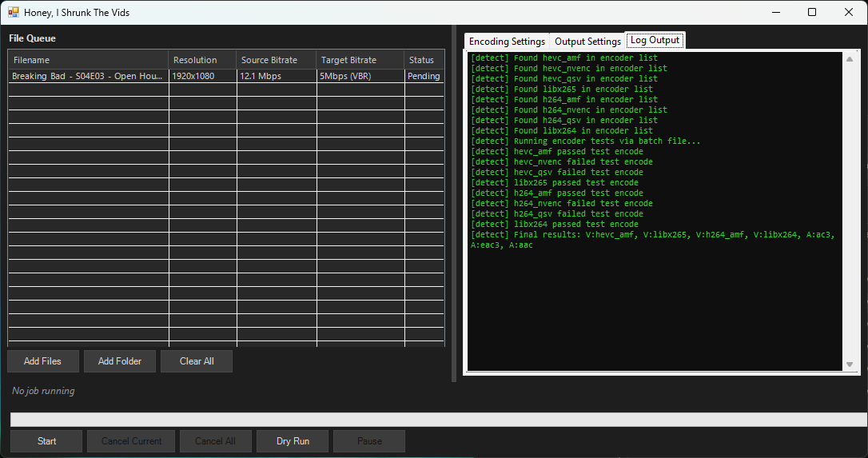Viewport: 868px width, 458px height.
Task: Click the log scrollbar down arrow
Action: tap(849, 364)
